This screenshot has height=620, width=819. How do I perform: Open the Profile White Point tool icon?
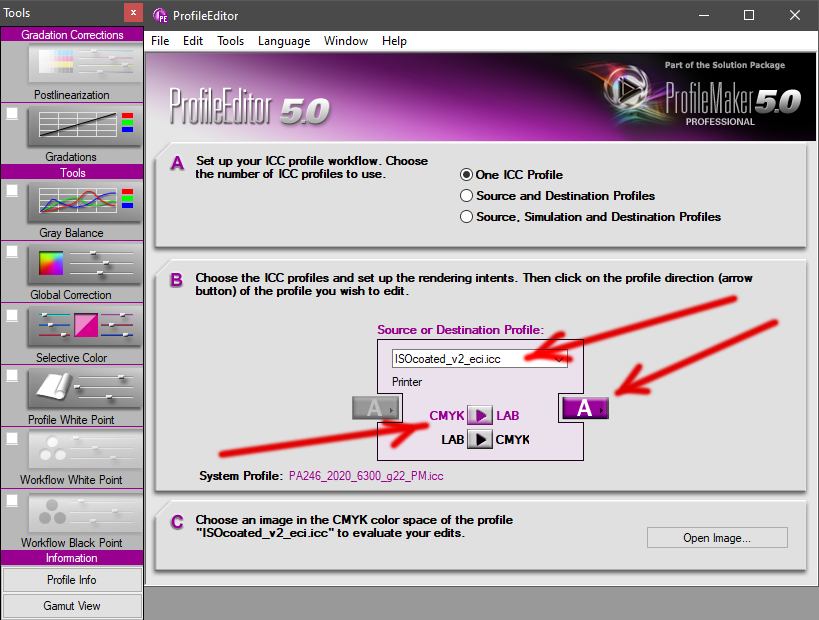[x=86, y=388]
